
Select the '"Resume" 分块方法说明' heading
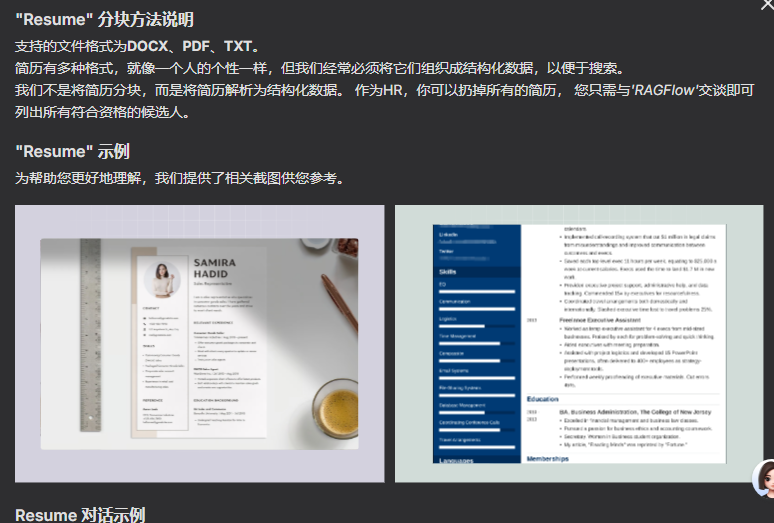click(x=104, y=20)
